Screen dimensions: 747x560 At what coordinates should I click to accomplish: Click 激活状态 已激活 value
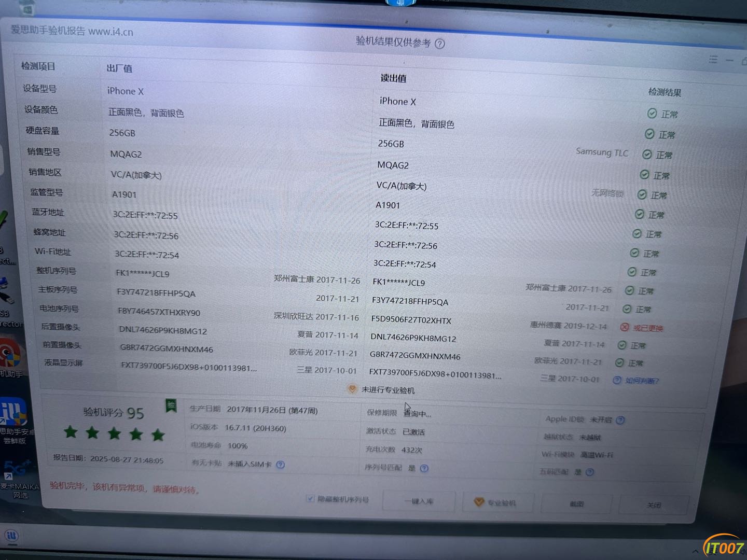tap(413, 432)
